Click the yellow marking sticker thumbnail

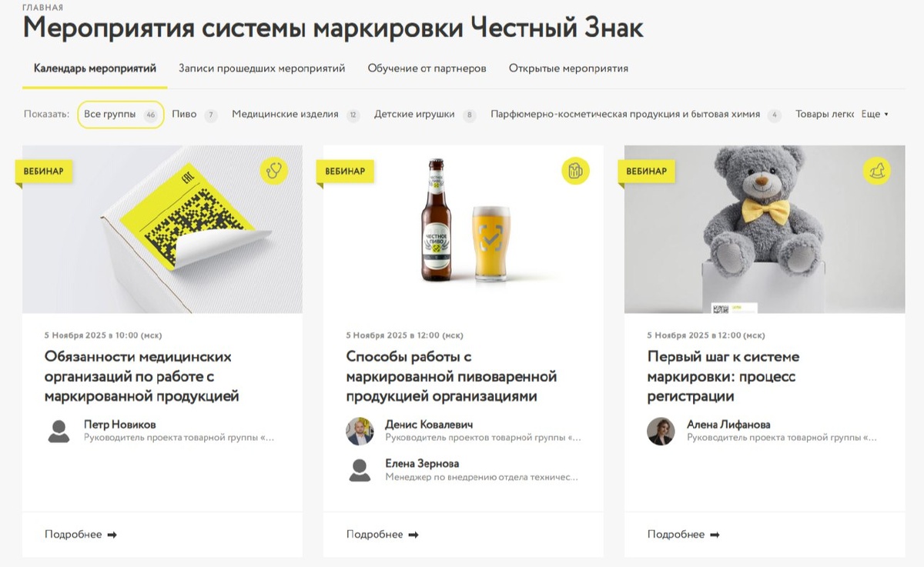162,229
